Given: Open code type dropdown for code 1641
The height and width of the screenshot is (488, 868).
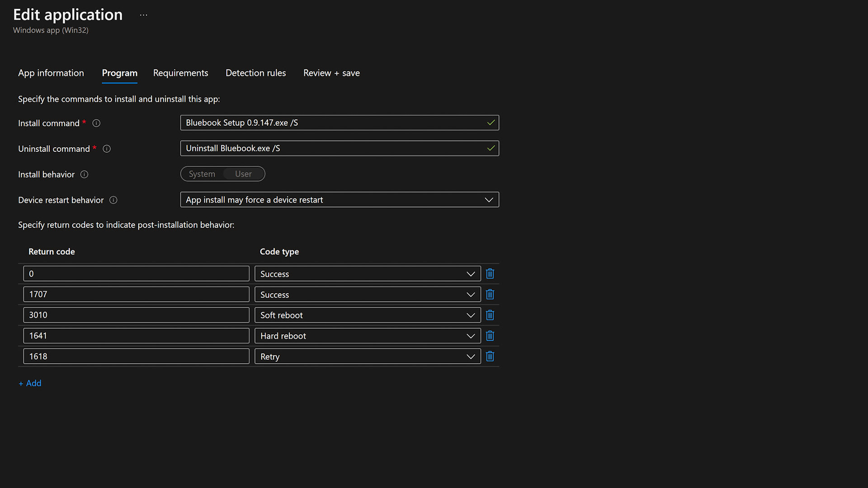Looking at the screenshot, I should click(367, 336).
